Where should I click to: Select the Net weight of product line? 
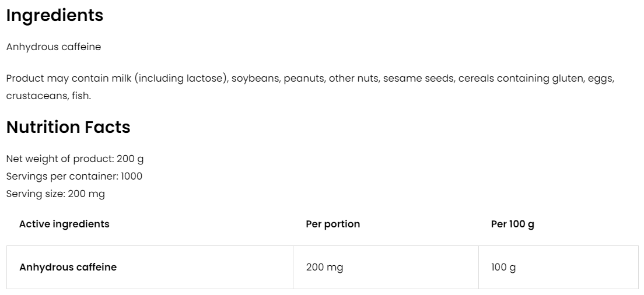[75, 159]
